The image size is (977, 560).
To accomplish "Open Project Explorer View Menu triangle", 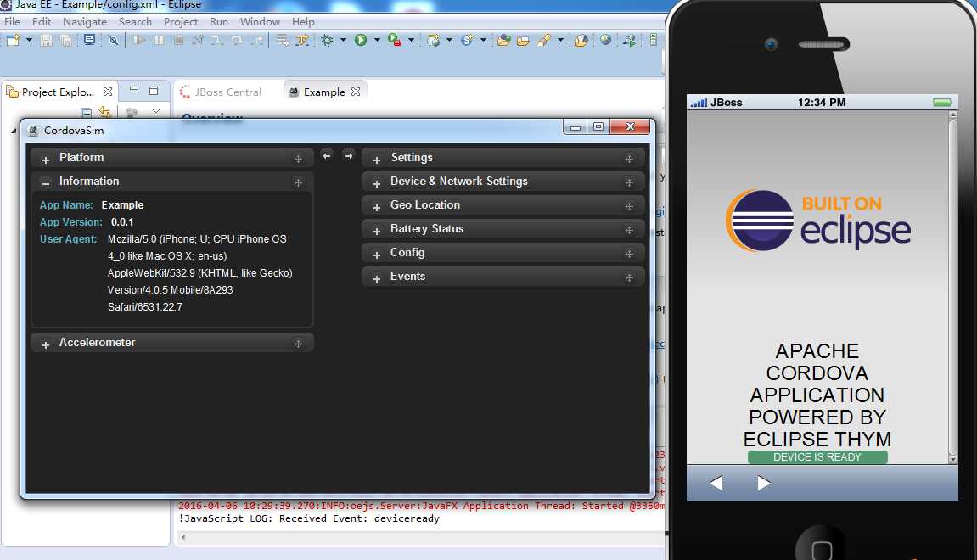I will 156,111.
